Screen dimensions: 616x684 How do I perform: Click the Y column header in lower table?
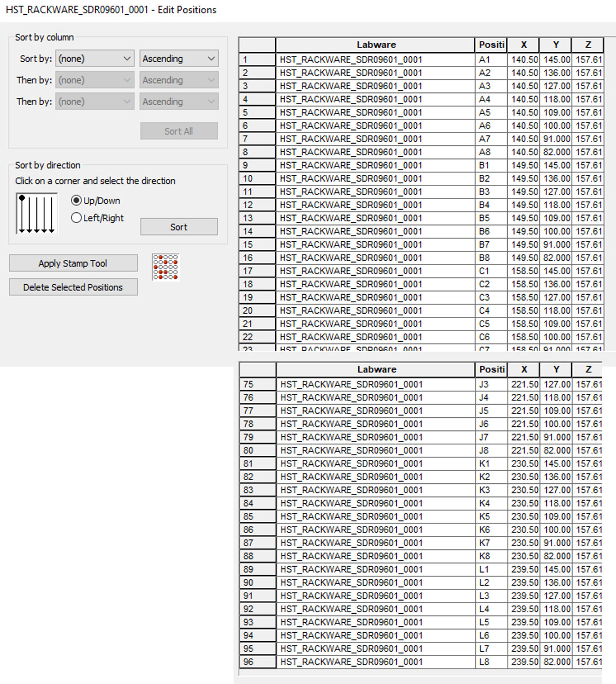click(556, 370)
